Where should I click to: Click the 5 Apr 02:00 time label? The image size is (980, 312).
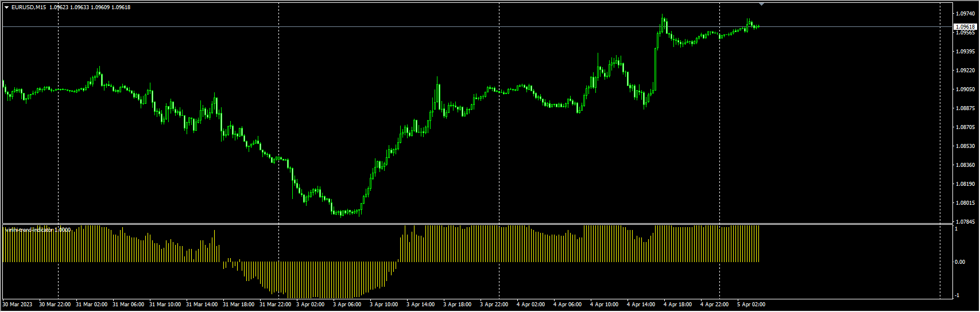pos(751,305)
